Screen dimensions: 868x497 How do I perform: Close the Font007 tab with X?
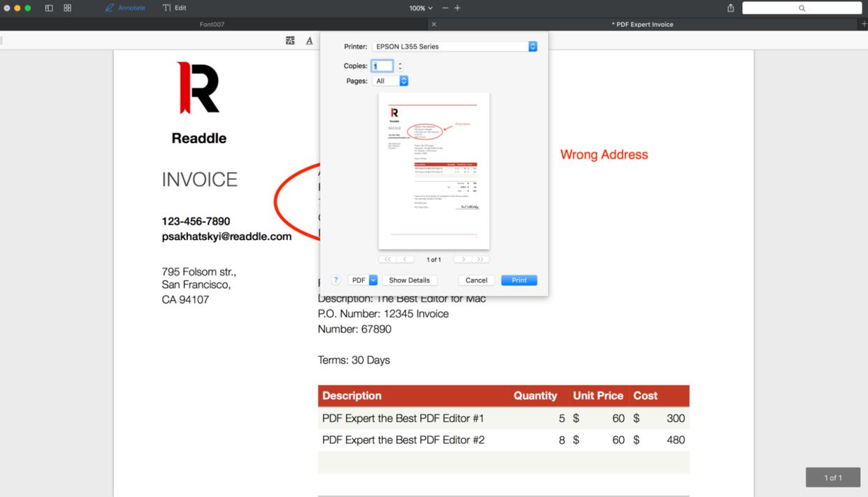[434, 24]
